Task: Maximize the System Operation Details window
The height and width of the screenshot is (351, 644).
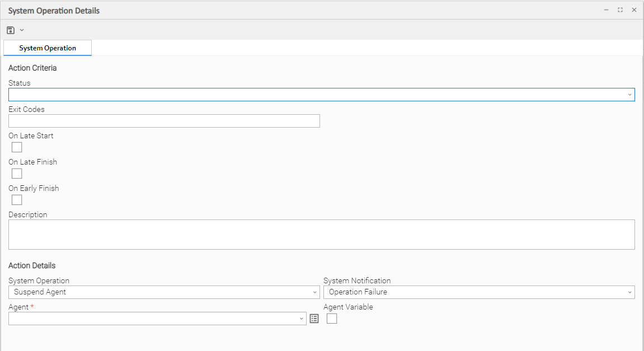Action: (620, 10)
